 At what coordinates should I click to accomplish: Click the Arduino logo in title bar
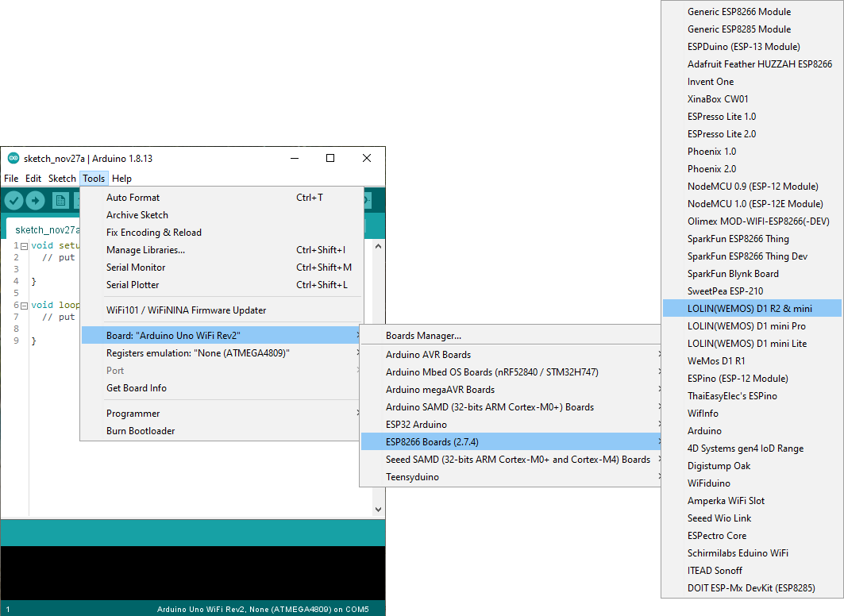tap(13, 158)
